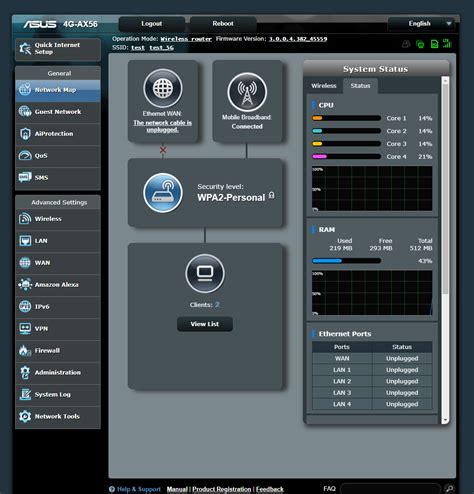Click the mobile signal strength status icon

click(447, 43)
